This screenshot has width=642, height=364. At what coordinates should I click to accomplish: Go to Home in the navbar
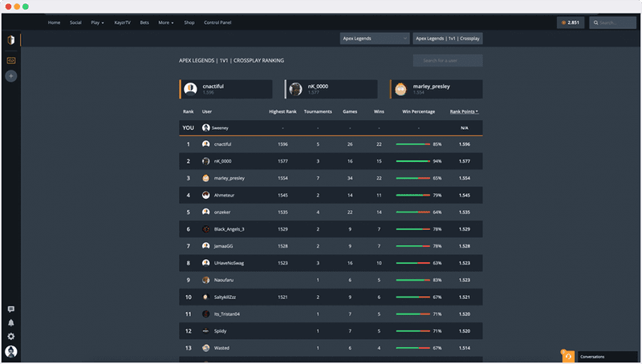54,22
